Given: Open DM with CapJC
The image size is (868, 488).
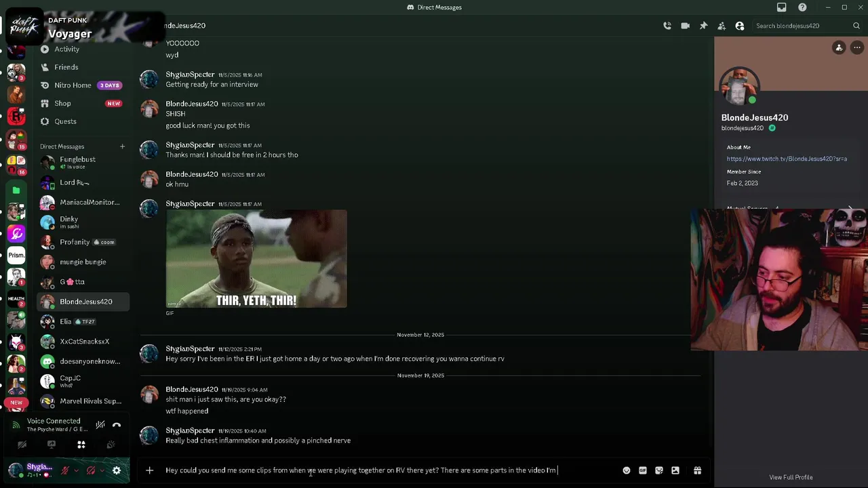Looking at the screenshot, I should pos(83,381).
